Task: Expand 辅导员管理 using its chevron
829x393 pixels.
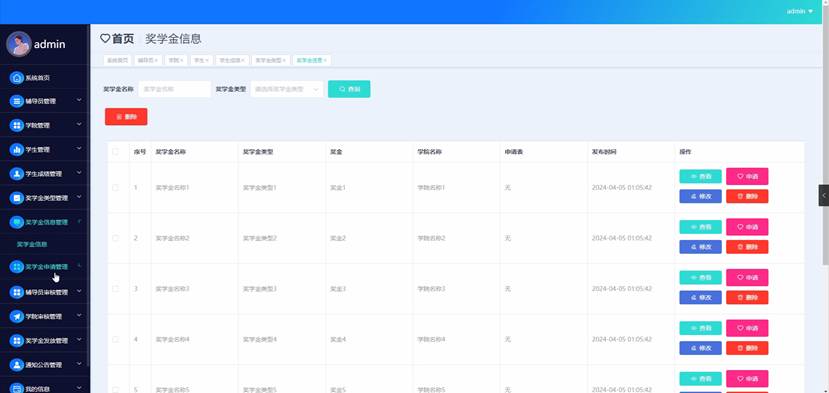Action: (x=79, y=99)
